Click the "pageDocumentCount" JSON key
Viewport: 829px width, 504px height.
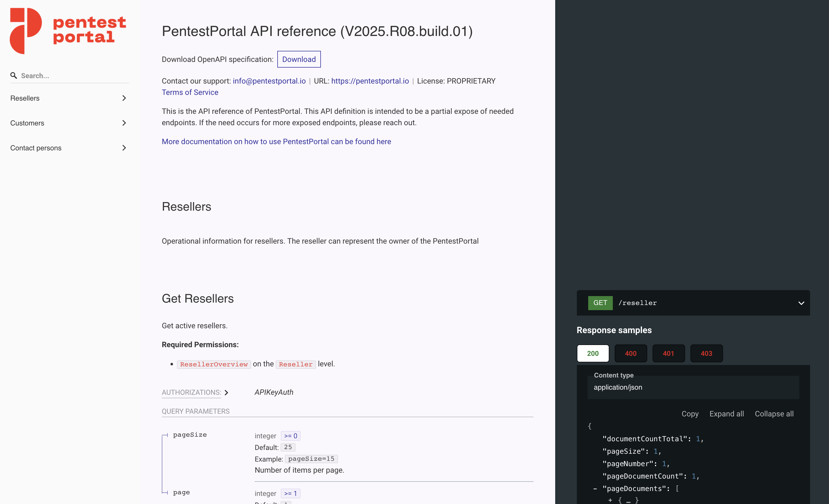643,476
